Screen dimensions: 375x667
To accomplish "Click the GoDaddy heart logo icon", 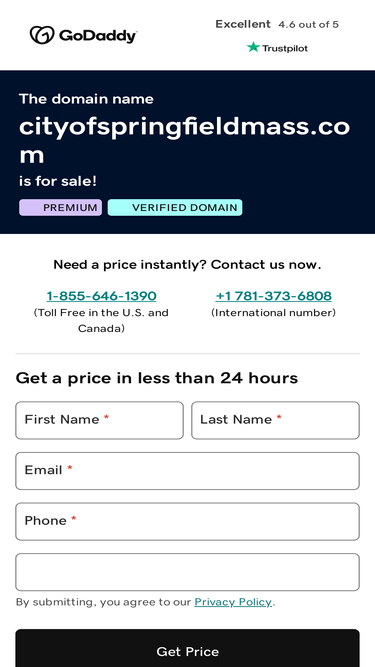I will (42, 35).
